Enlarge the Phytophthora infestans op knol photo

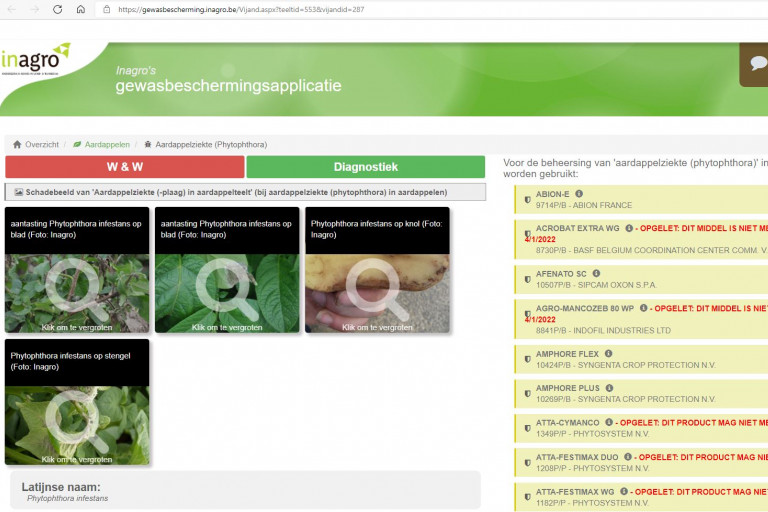pyautogui.click(x=377, y=270)
